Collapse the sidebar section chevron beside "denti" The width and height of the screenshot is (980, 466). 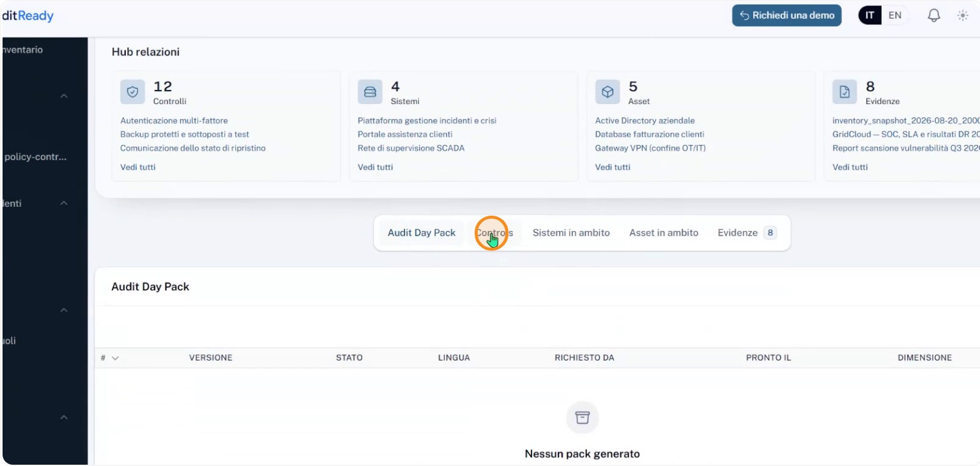pyautogui.click(x=63, y=203)
